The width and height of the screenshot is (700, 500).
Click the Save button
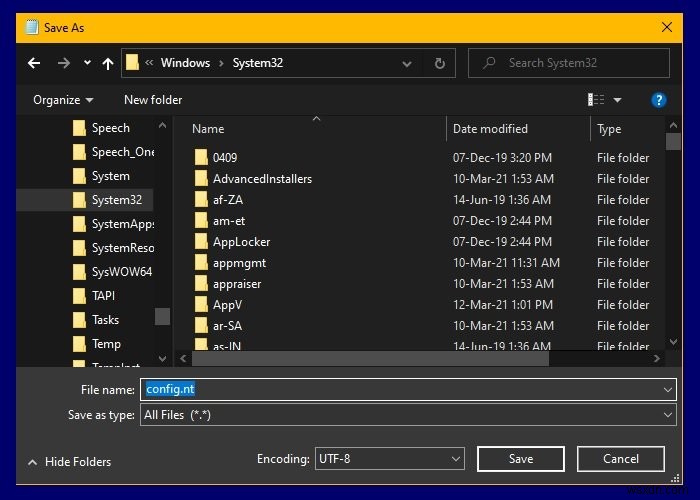click(521, 458)
